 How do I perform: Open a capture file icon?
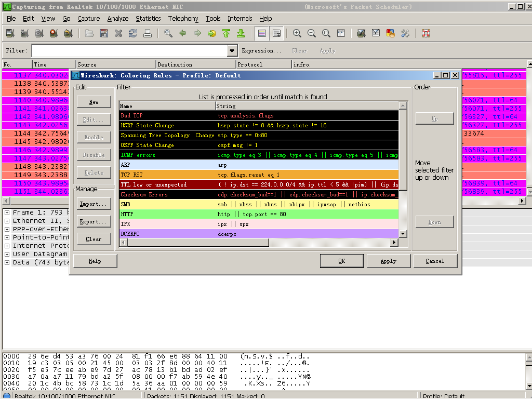(89, 33)
